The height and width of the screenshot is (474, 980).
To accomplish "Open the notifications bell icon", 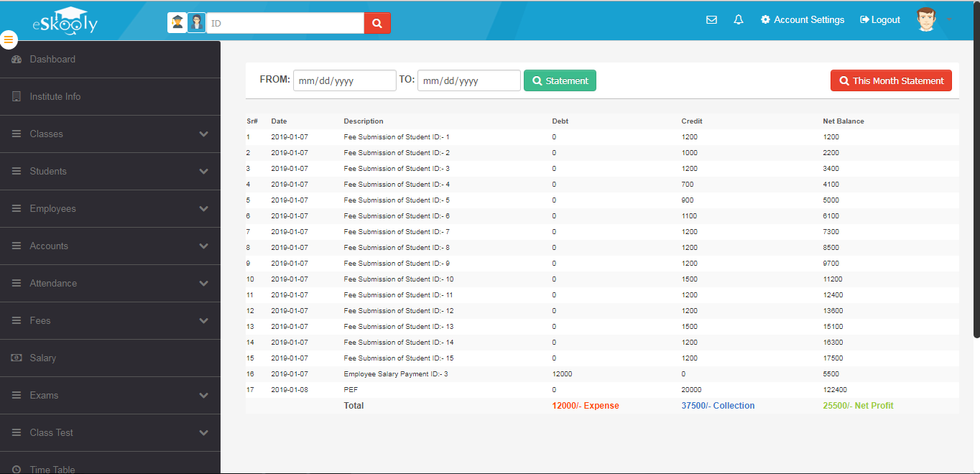I will coord(738,20).
